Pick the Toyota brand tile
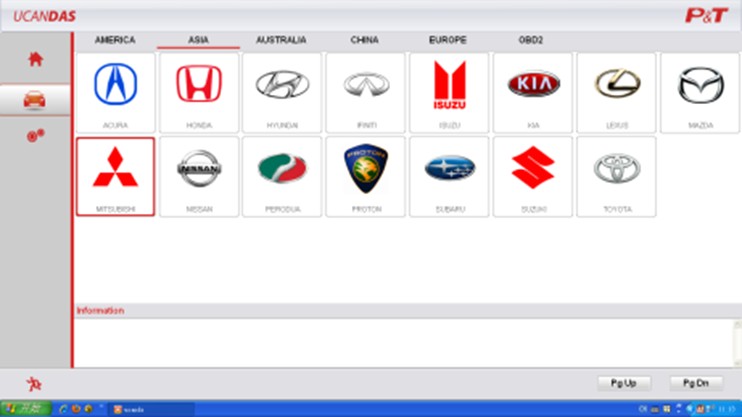Image resolution: width=742 pixels, height=417 pixels. [617, 177]
